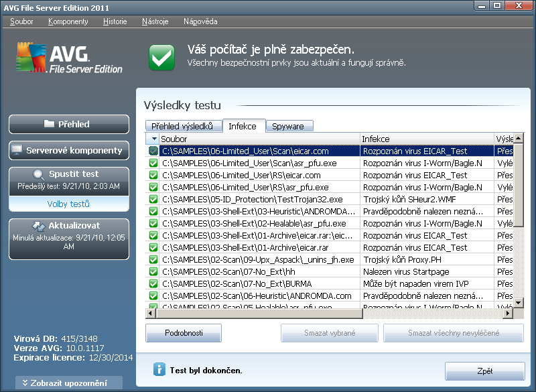
Task: Open the sort dropdown arrow in Soubor header
Action: coord(154,139)
